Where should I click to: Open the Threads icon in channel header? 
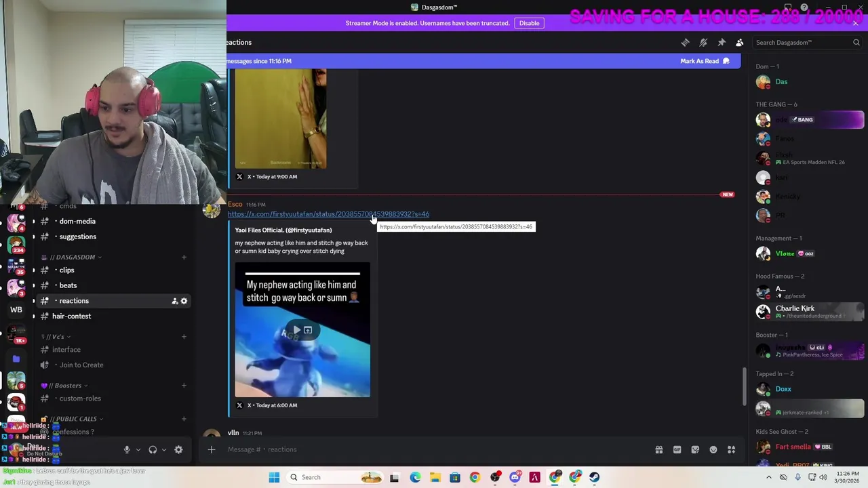click(685, 42)
